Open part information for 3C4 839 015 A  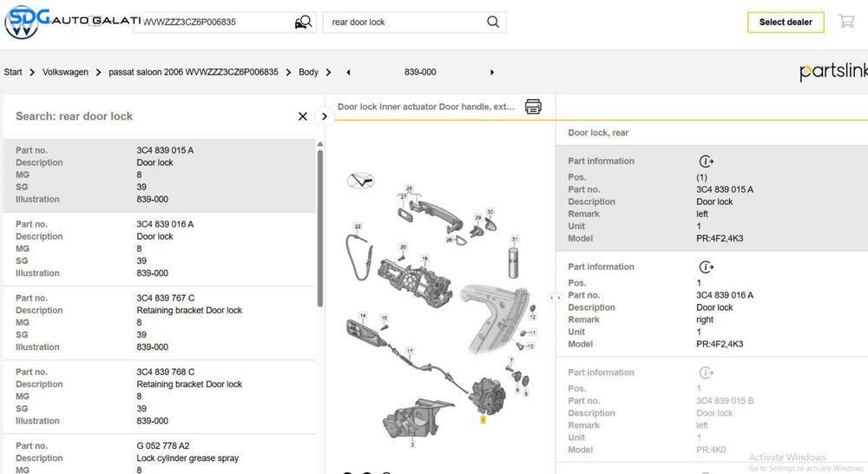coord(706,161)
